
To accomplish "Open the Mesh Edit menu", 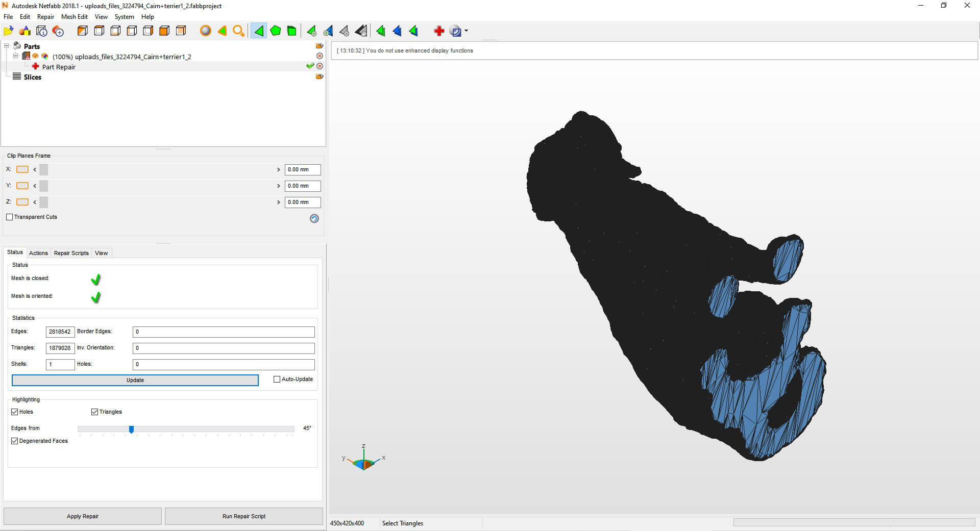I will coord(75,17).
